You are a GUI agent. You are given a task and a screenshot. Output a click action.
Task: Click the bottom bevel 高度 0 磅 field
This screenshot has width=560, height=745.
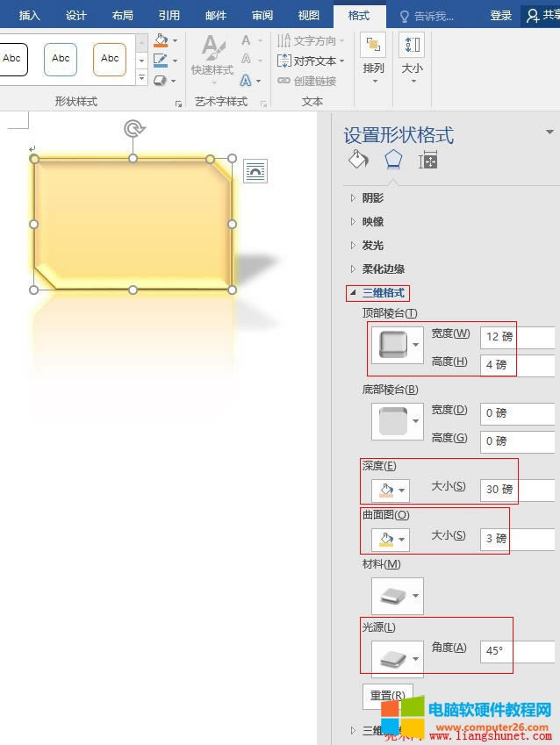point(518,442)
